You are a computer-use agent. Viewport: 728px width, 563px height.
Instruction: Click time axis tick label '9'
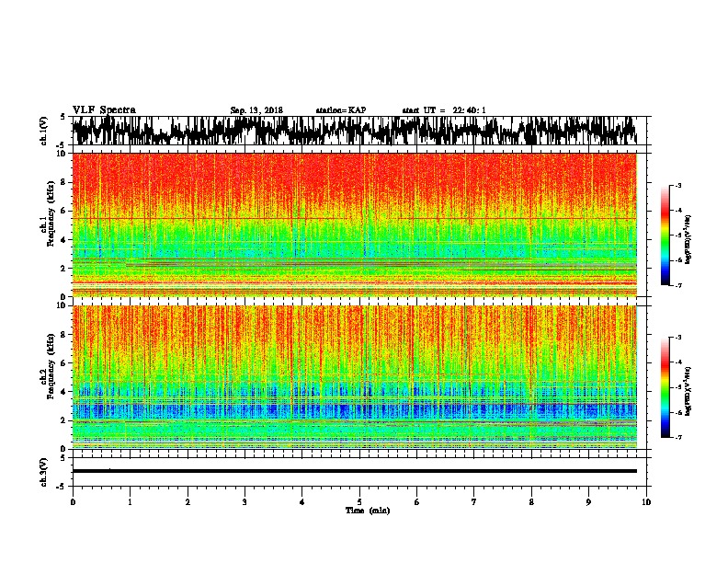point(588,502)
